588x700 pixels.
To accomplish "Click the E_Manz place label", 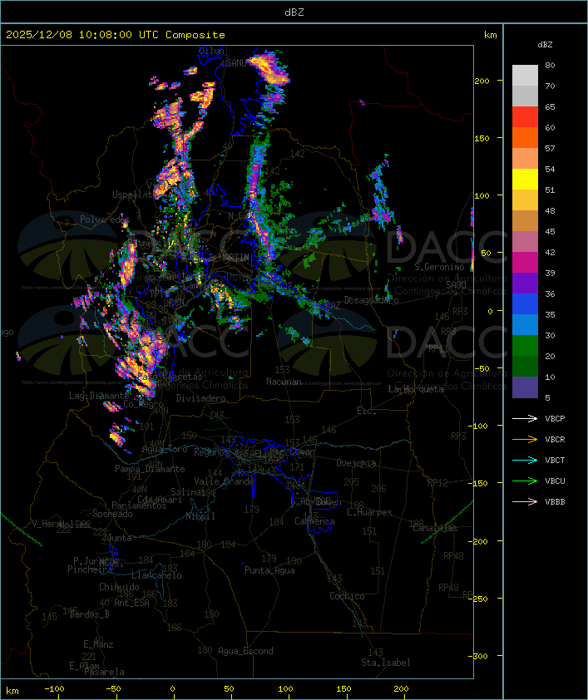I will pos(98,644).
